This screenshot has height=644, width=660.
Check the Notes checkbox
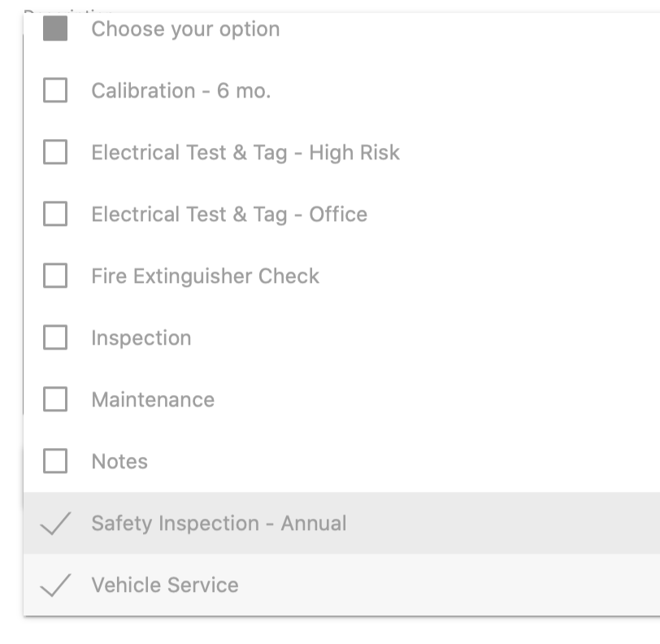(55, 461)
